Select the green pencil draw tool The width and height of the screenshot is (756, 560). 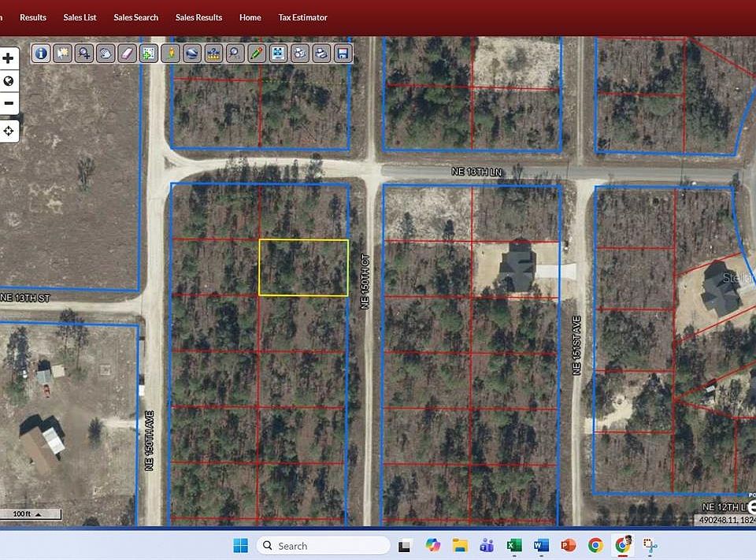pos(257,53)
